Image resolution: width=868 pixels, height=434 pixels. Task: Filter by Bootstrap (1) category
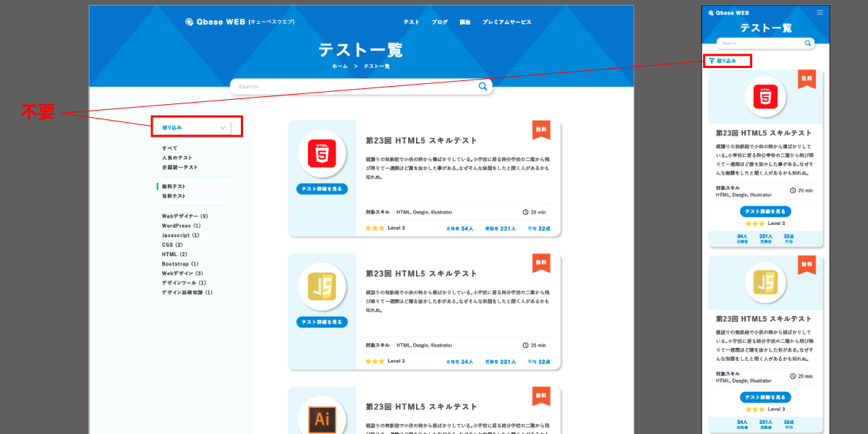[x=180, y=264]
